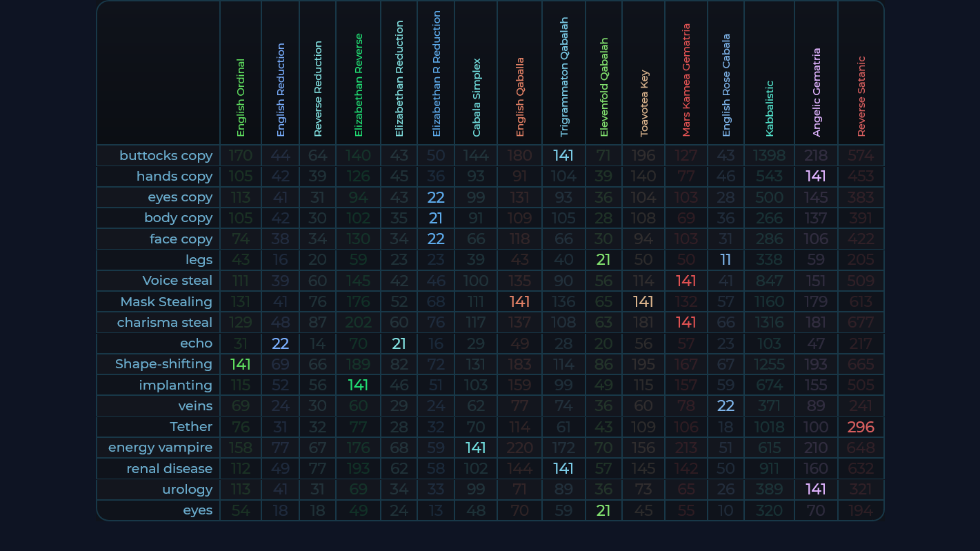
Task: Click the 22 value in veins row
Action: pos(726,406)
